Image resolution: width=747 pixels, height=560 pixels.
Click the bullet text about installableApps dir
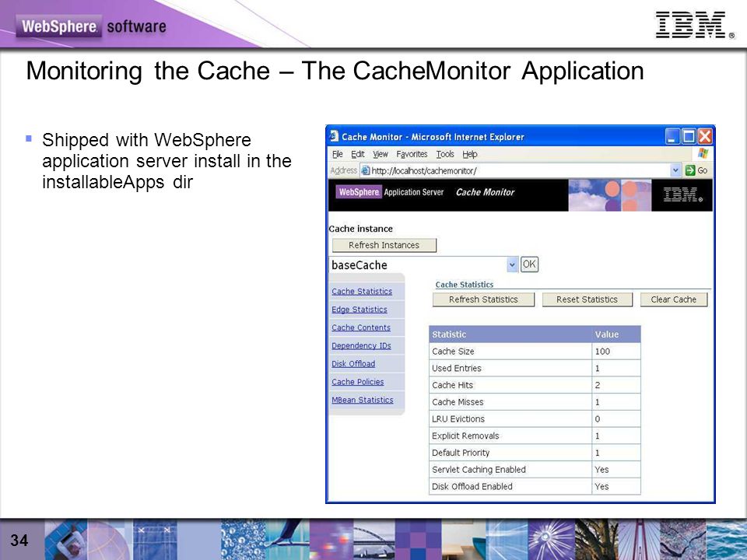[167, 161]
